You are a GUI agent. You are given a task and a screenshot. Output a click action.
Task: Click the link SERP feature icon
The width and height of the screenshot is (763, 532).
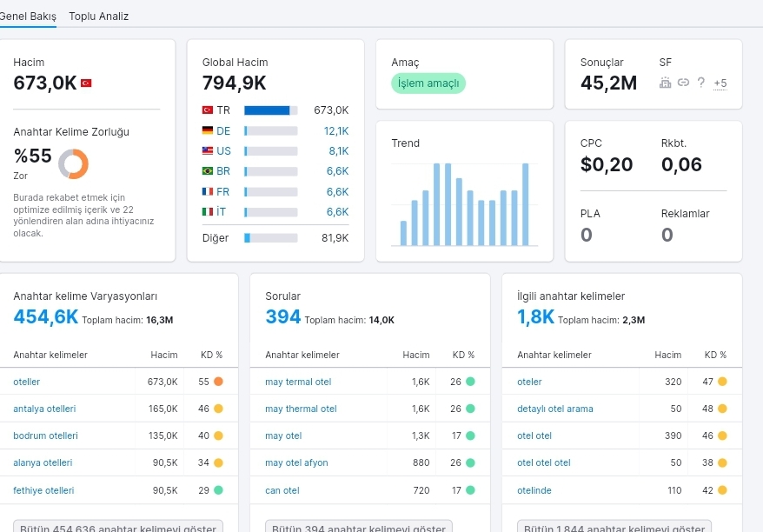pyautogui.click(x=683, y=83)
